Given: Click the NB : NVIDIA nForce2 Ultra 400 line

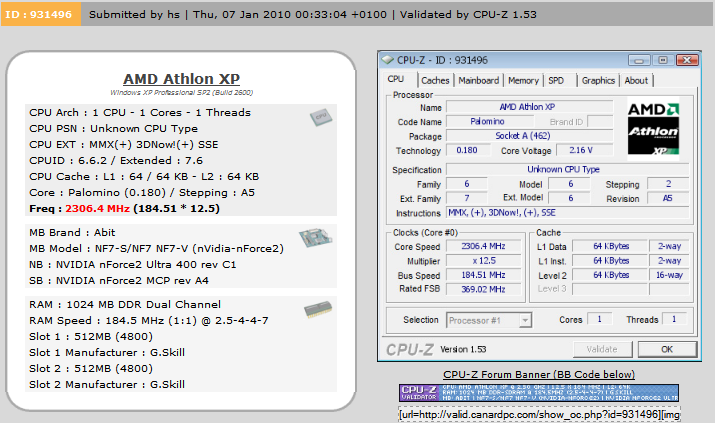Looking at the screenshot, I should pyautogui.click(x=133, y=264).
